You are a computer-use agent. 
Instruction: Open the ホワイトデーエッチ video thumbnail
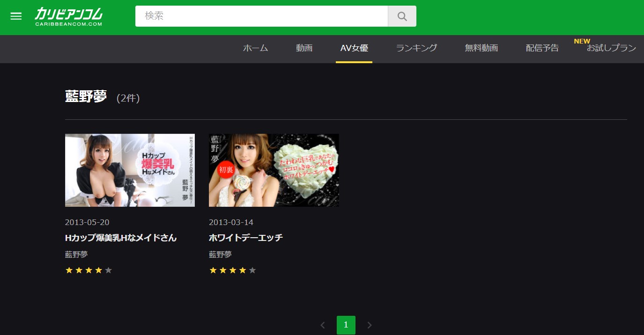pos(274,170)
